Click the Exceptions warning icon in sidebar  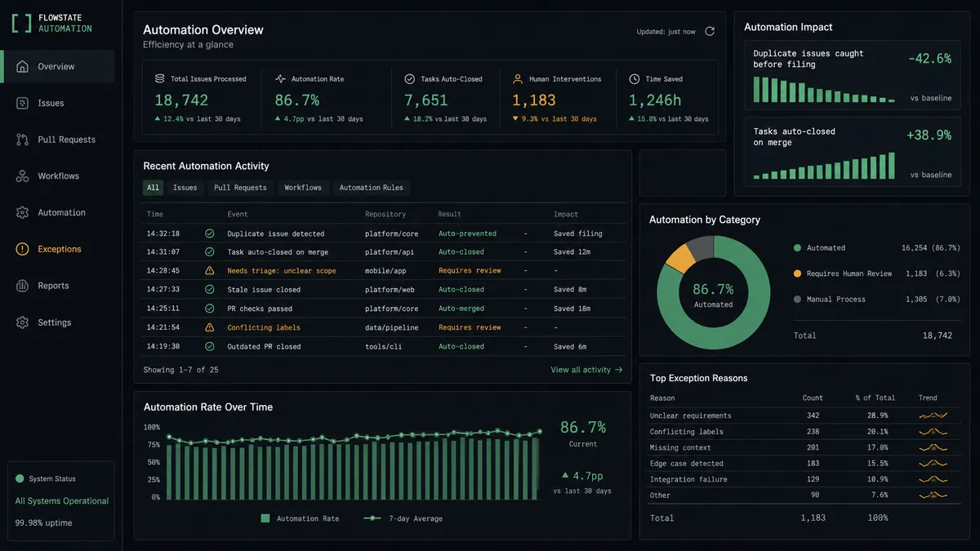23,249
